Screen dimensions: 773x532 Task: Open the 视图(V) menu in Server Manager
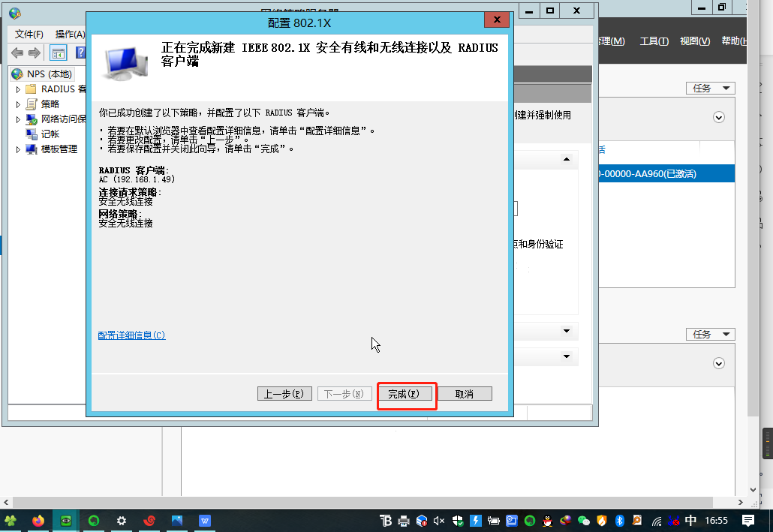[695, 41]
